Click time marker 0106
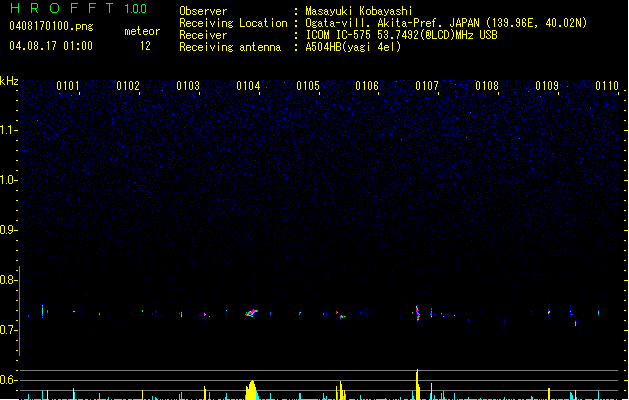629x400 pixels. 367,86
